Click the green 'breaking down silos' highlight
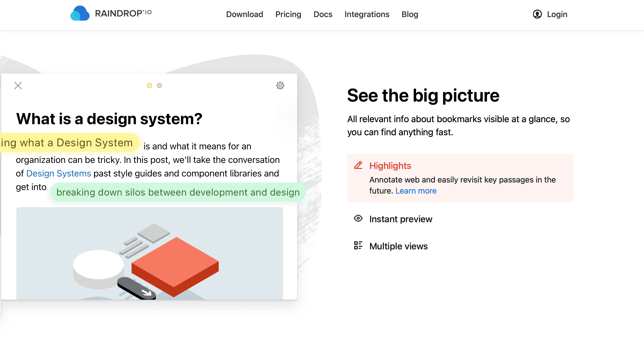Viewport: 644px width, 360px height. tap(178, 192)
